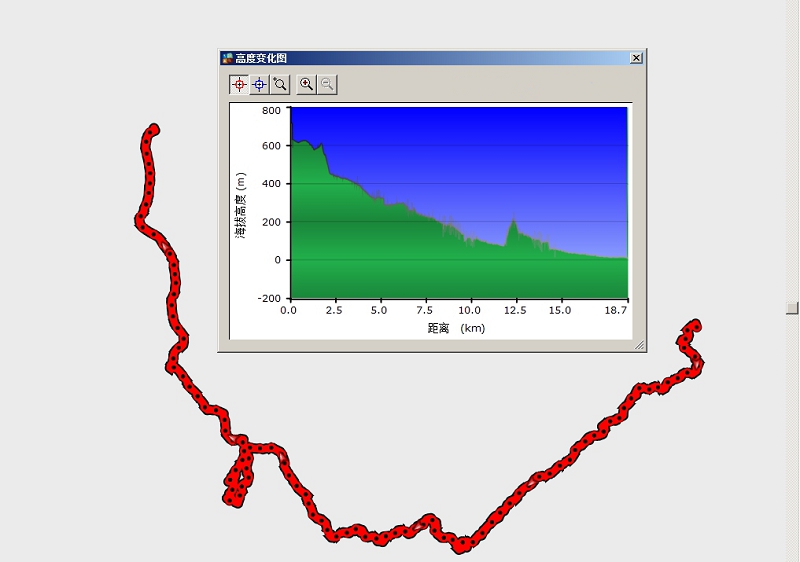Click the 距离 (km) axis label
This screenshot has width=800, height=562.
[x=456, y=328]
